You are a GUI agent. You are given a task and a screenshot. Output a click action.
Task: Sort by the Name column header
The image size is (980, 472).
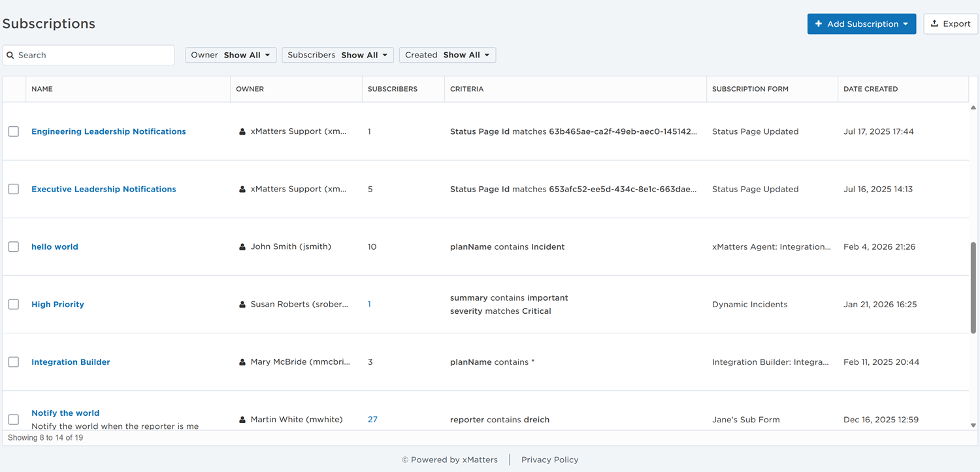point(42,89)
